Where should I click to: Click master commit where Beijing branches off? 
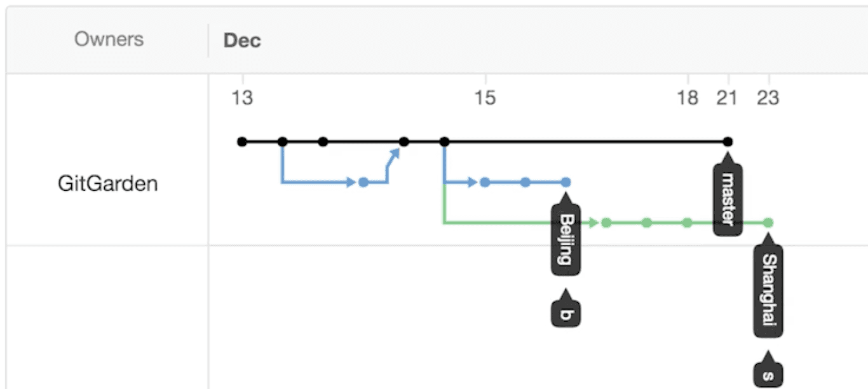click(x=445, y=142)
